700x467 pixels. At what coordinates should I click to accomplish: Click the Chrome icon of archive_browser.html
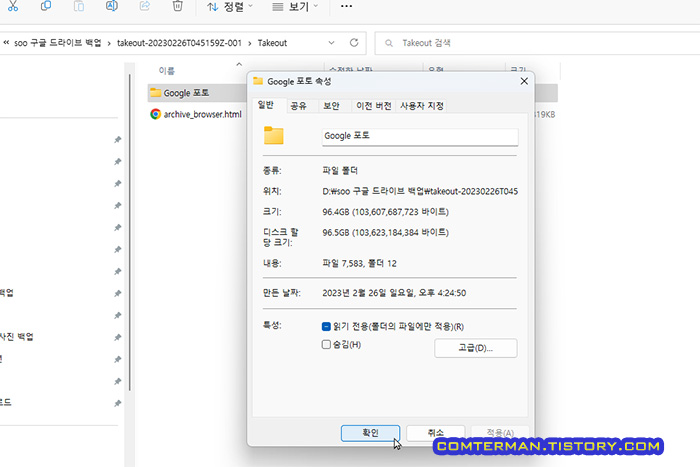click(155, 114)
